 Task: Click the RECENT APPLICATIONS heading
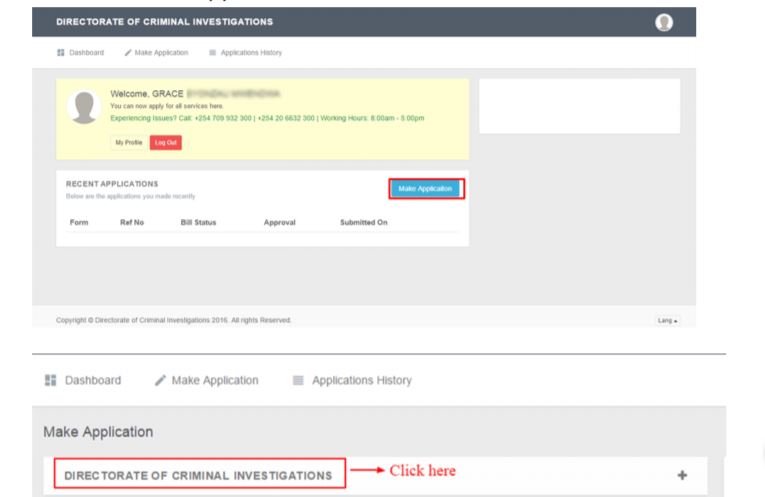(x=112, y=184)
